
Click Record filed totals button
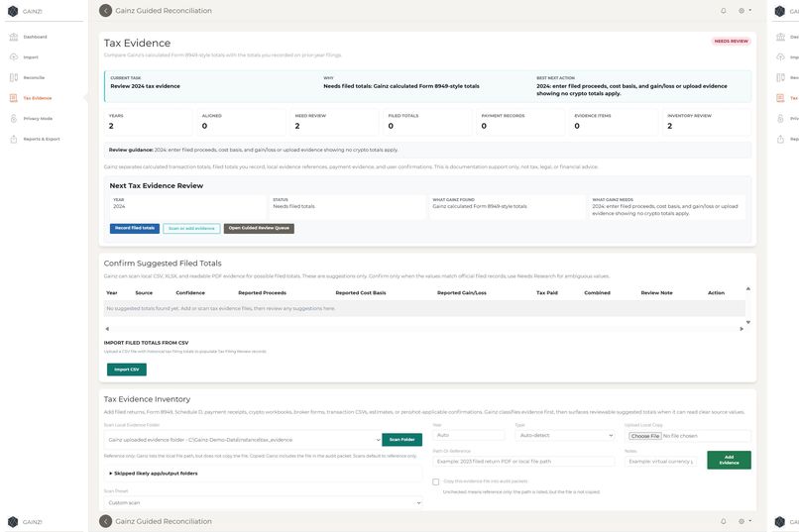click(x=135, y=228)
